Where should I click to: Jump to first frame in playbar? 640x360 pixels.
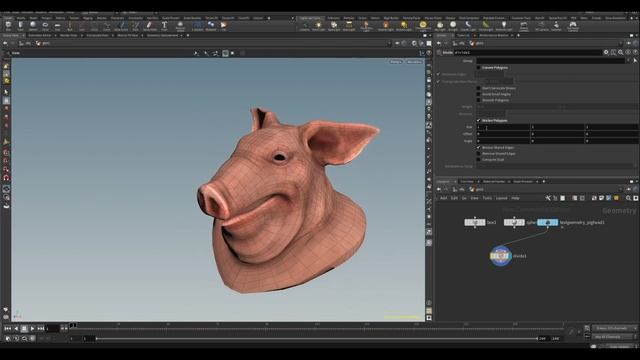point(8,328)
